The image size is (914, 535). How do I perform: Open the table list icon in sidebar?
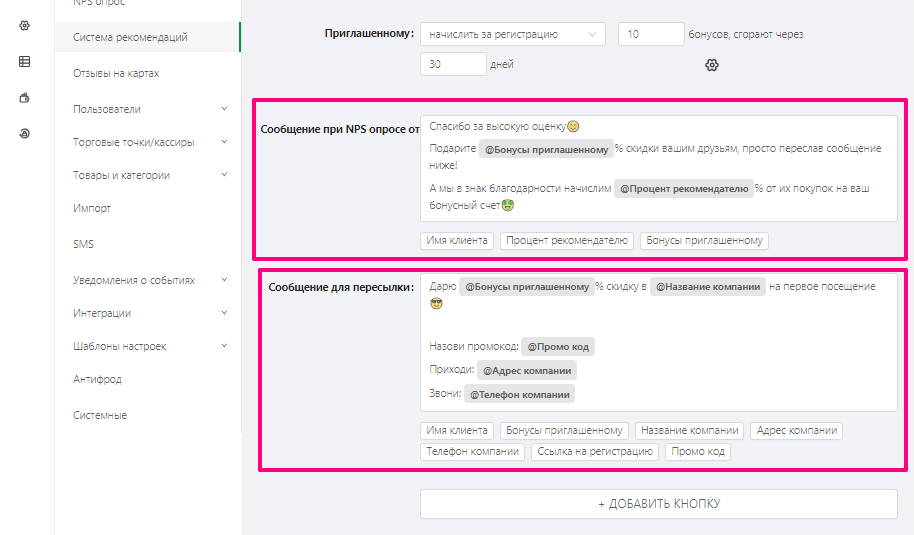(x=24, y=62)
